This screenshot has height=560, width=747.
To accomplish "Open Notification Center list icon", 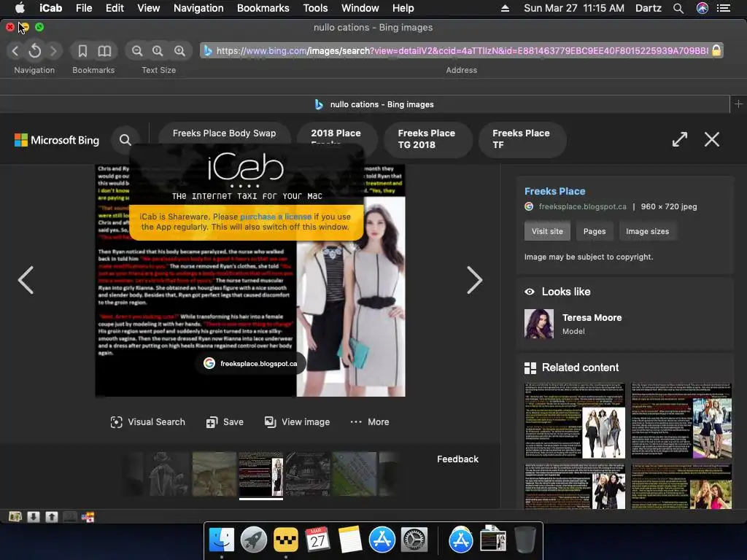I will [724, 8].
